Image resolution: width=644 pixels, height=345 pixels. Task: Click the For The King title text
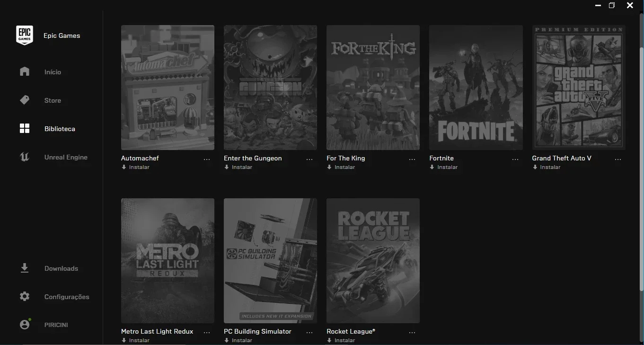coord(346,158)
